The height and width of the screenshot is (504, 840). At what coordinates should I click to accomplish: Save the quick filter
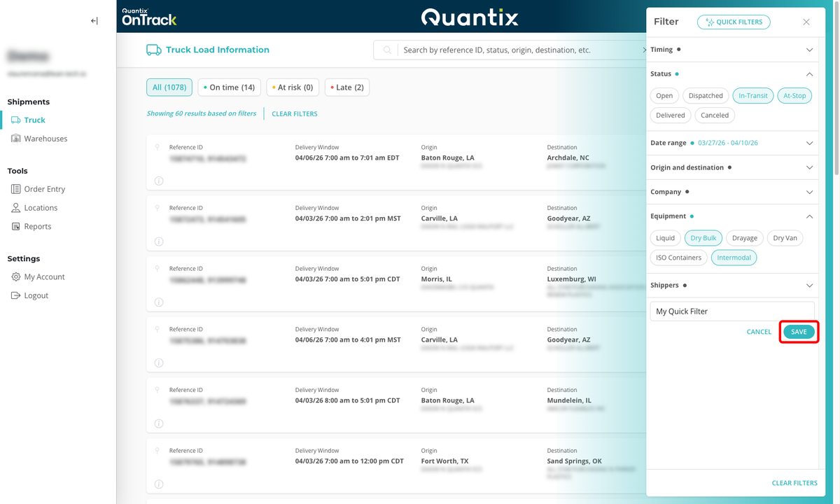click(799, 331)
